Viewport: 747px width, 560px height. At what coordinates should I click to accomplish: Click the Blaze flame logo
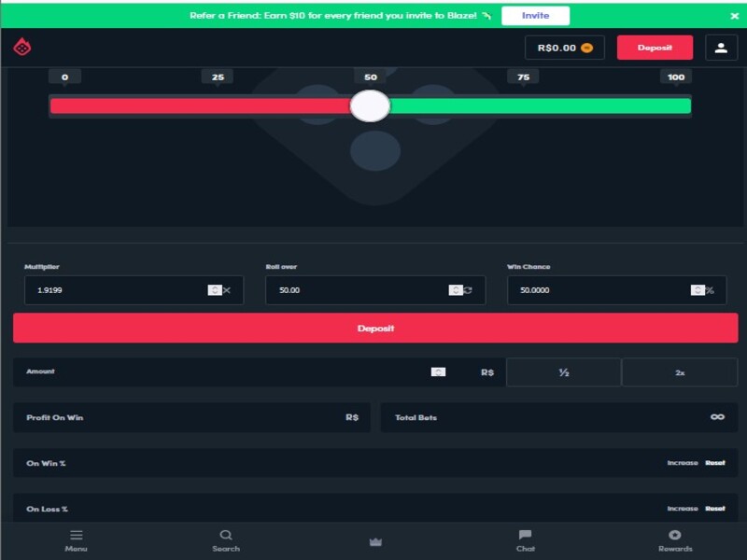tap(22, 47)
